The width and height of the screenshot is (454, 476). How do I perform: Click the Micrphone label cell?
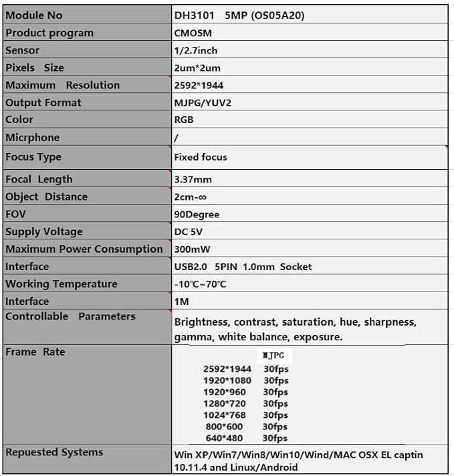(87, 136)
